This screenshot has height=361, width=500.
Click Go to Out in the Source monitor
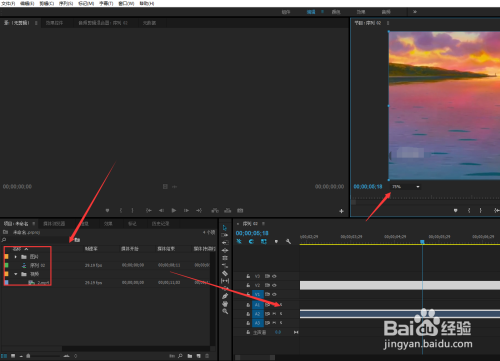[x=199, y=210]
